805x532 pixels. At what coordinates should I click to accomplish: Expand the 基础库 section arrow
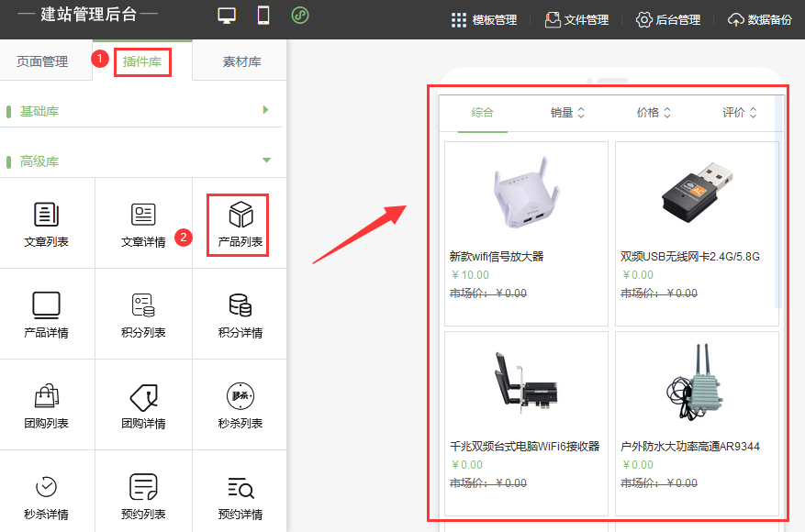tap(265, 110)
